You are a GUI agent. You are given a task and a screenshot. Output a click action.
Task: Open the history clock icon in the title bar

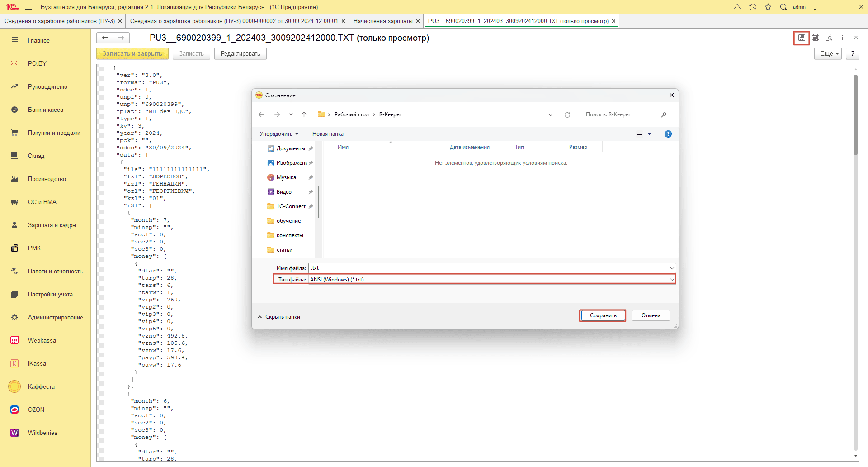click(x=753, y=7)
